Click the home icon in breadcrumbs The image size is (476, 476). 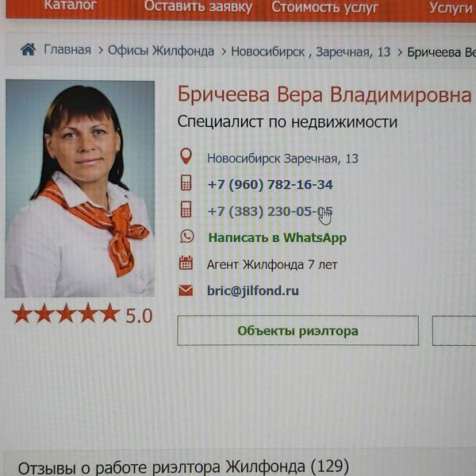(x=29, y=50)
